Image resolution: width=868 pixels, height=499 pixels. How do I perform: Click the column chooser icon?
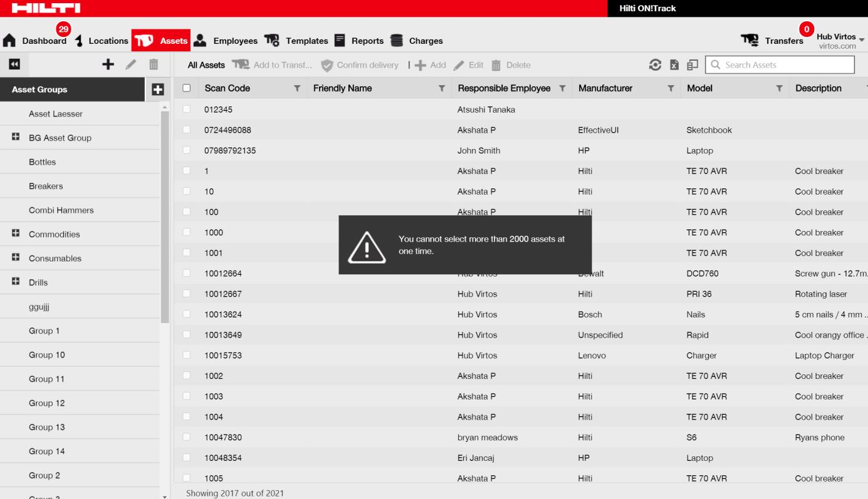click(x=693, y=64)
